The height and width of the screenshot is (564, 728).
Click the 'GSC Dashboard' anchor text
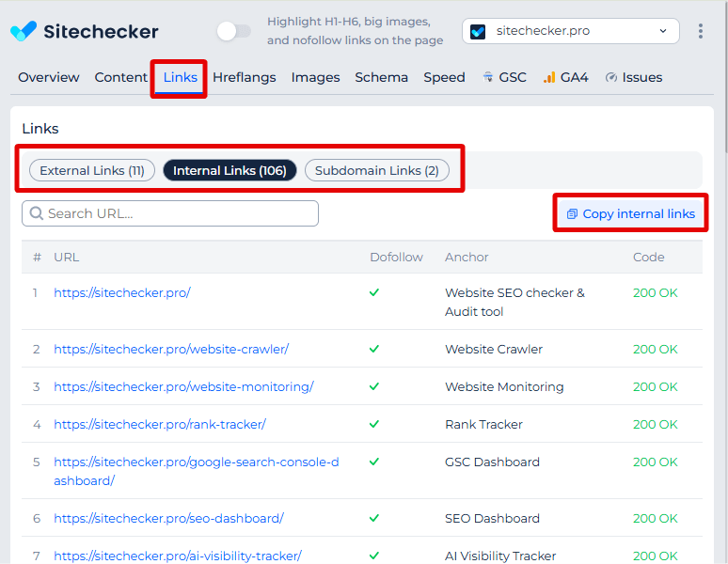pyautogui.click(x=492, y=462)
